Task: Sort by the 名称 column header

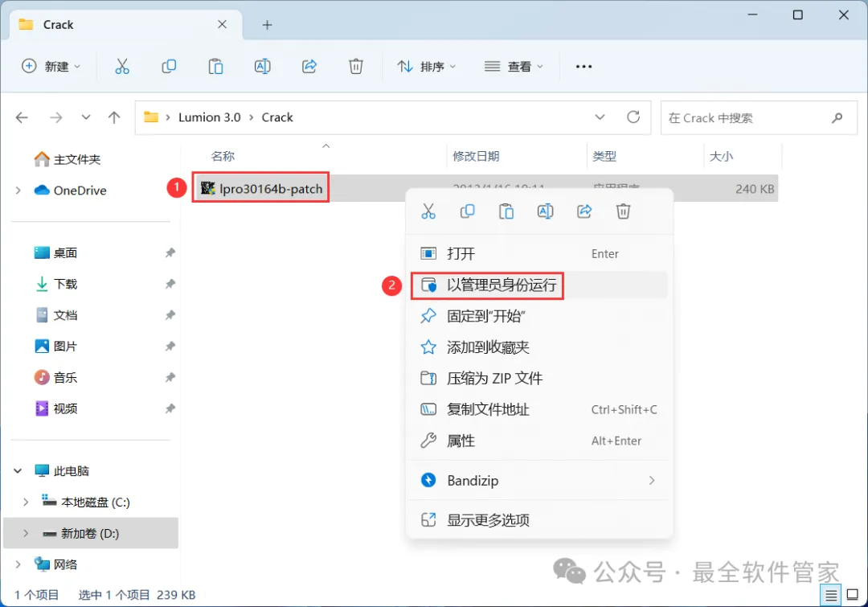Action: click(223, 156)
